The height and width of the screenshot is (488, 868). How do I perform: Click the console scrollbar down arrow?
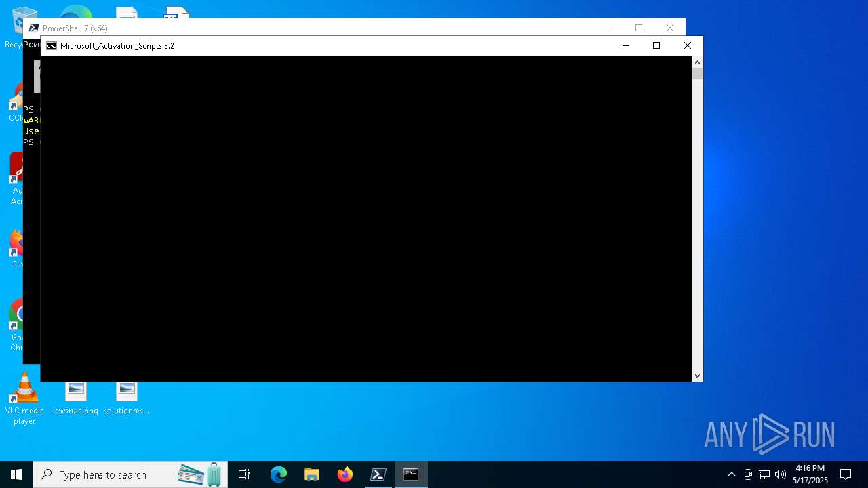pos(697,375)
